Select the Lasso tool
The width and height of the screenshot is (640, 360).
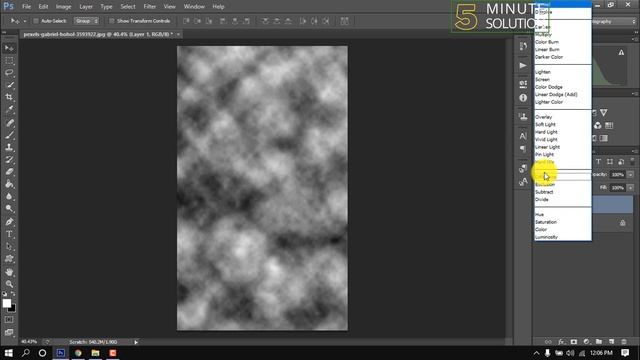[9, 73]
